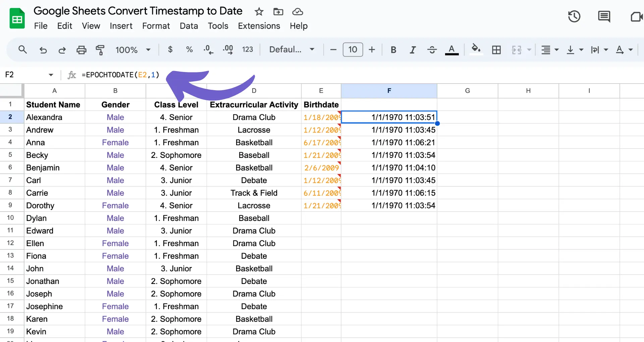Undo the last action
This screenshot has height=342, width=644.
(x=43, y=50)
